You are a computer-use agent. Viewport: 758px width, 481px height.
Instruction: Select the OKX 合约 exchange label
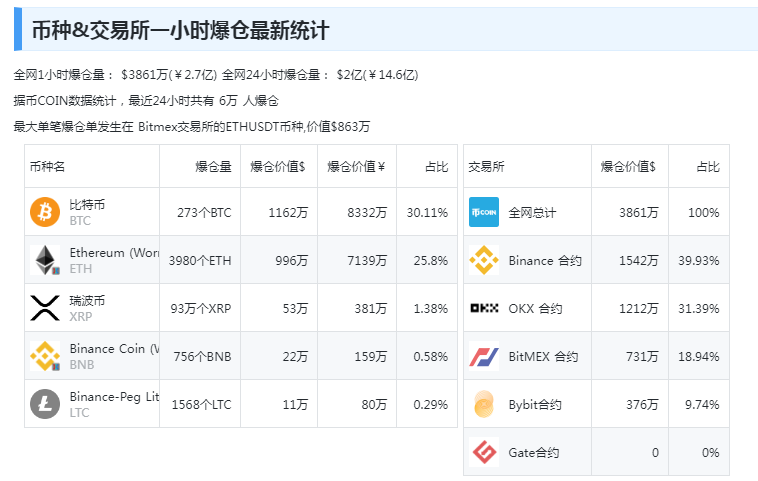536,309
